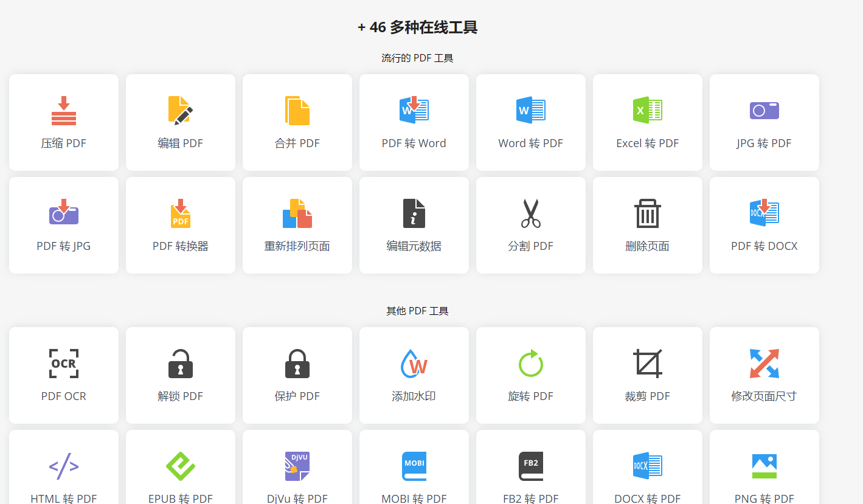Click the open padlock 解锁 PDF icon
The height and width of the screenshot is (504, 863).
[180, 364]
